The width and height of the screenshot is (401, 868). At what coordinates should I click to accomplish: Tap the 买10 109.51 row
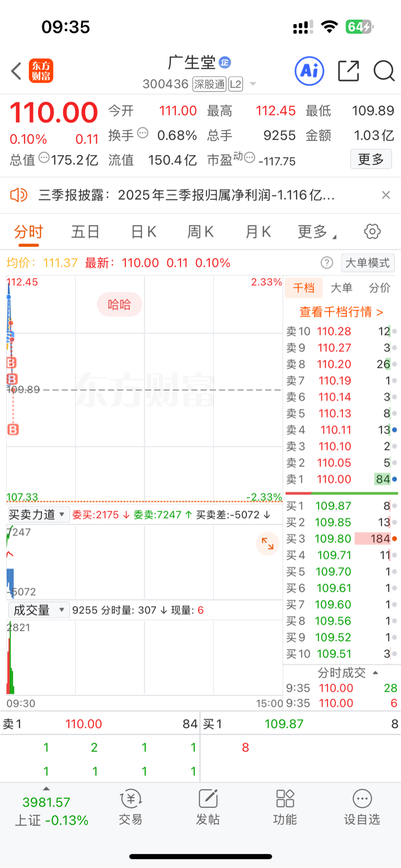[x=341, y=654]
